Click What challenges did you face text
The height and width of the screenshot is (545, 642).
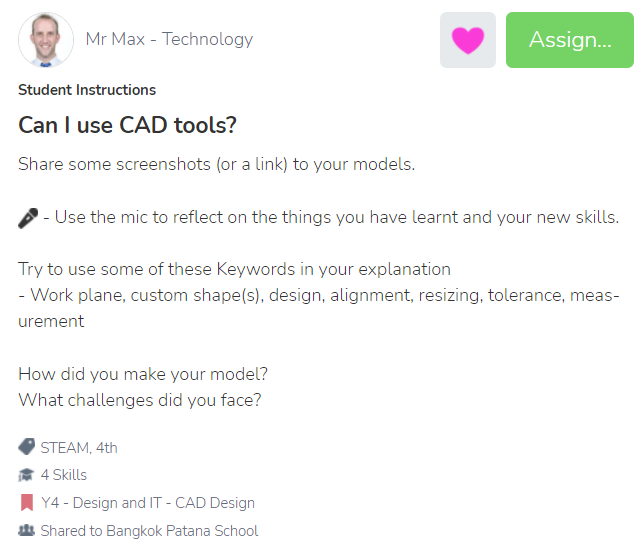click(140, 400)
